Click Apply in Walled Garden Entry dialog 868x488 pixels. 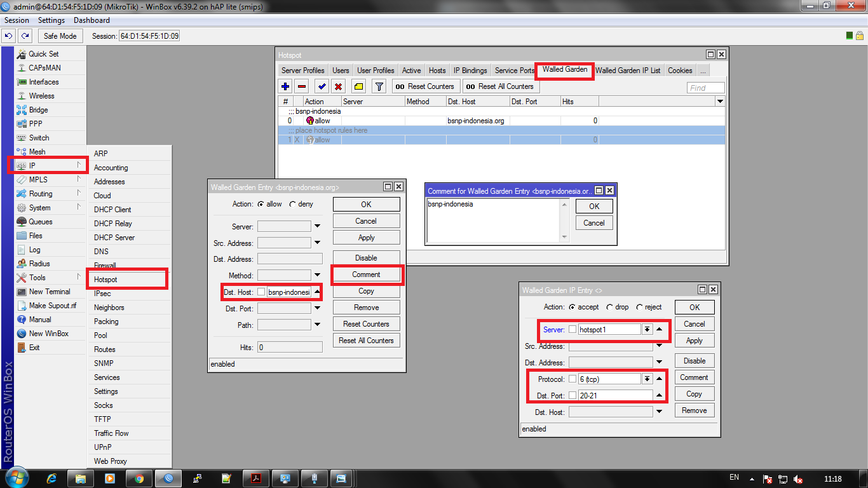[367, 238]
